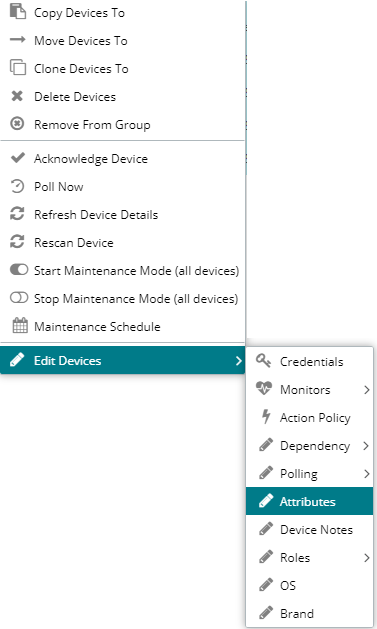Image resolution: width=377 pixels, height=629 pixels.
Task: Expand the Edit Devices submenu arrow
Action: pos(239,361)
